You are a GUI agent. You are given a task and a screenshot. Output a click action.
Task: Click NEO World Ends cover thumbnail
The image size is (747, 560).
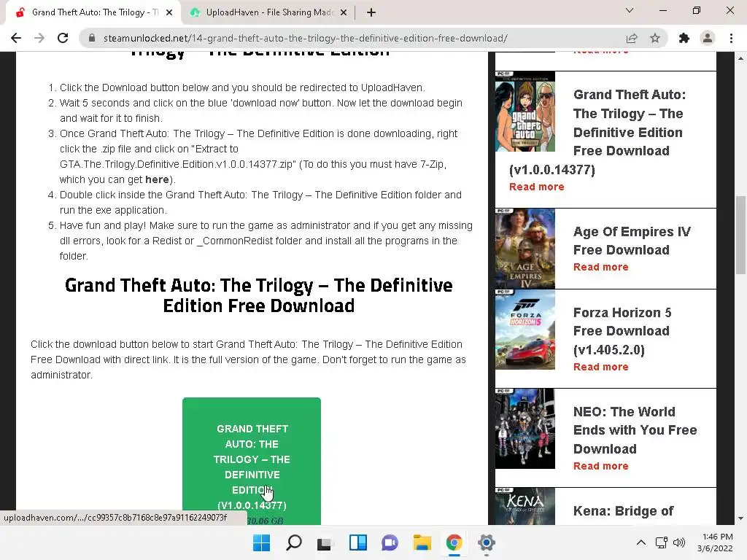tap(525, 429)
